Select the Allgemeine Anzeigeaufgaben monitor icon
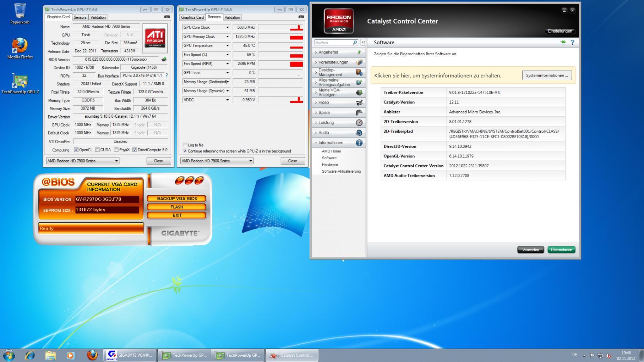Viewport: 644px width, 362px height. click(359, 82)
